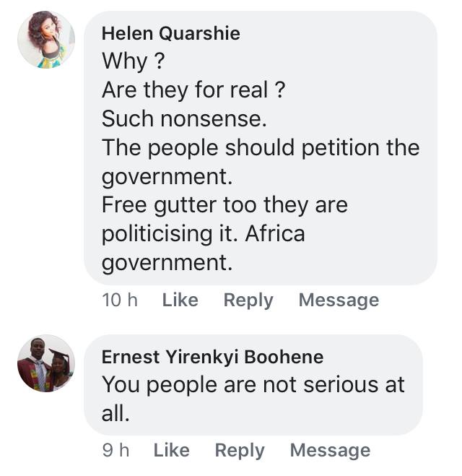This screenshot has height=476, width=462.
Task: Reply to Ernest Yirenkyi Boohene's comment
Action: click(x=240, y=451)
